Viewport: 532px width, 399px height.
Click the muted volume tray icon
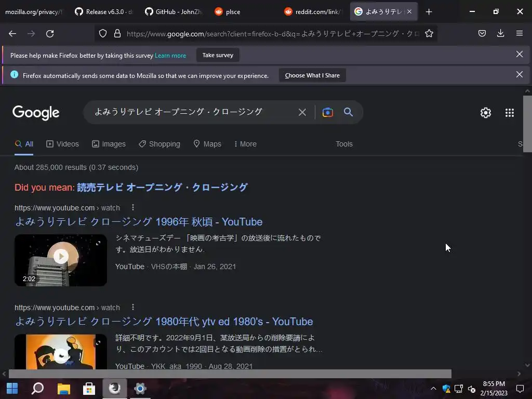pos(471,389)
